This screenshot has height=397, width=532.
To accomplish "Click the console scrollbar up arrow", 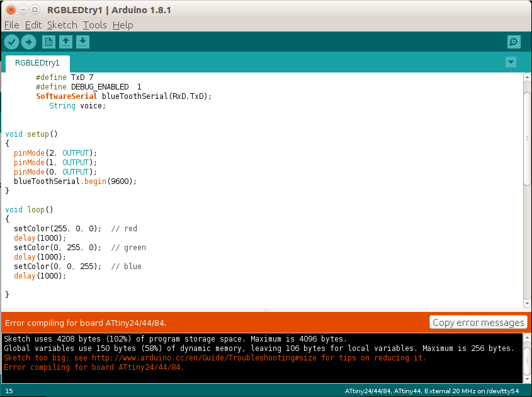I will click(527, 338).
